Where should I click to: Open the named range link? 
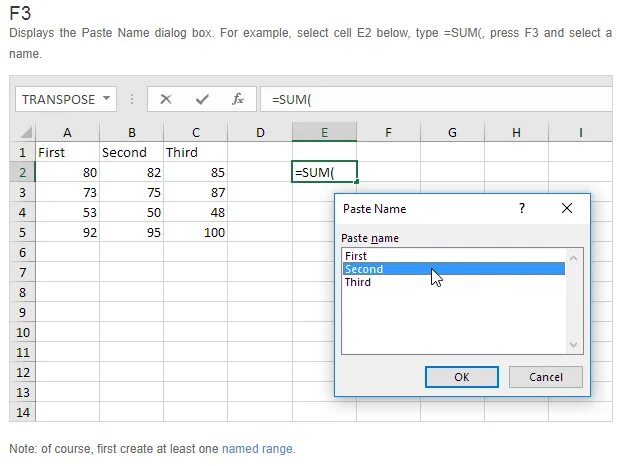coord(258,449)
